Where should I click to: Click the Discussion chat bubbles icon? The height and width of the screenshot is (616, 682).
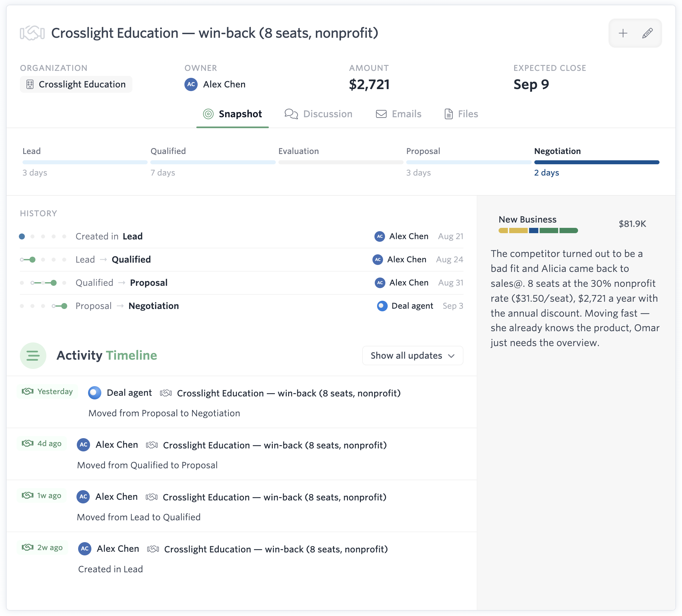[x=291, y=114]
